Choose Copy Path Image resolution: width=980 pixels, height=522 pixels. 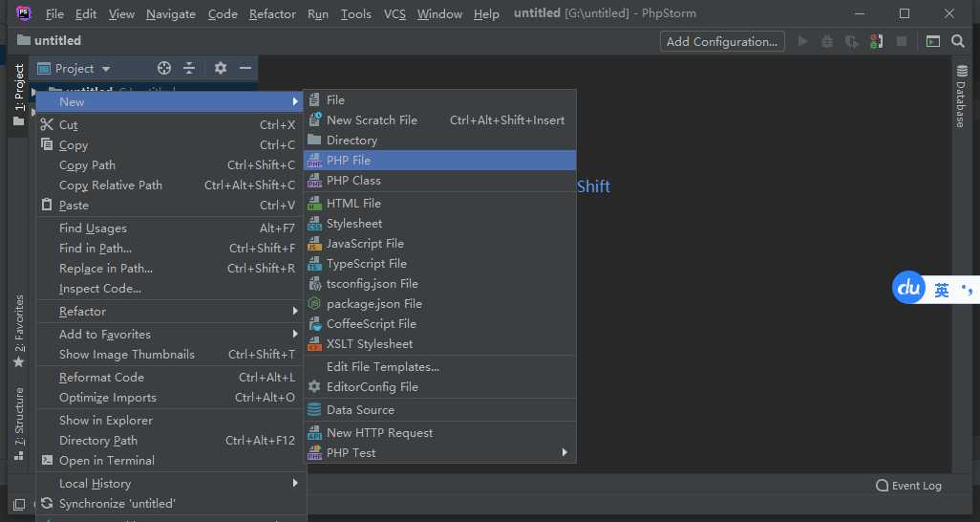[x=169, y=165]
